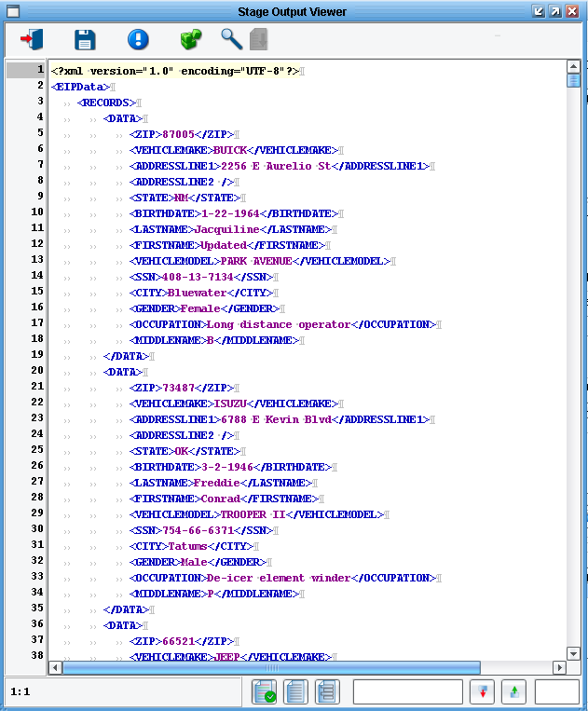The width and height of the screenshot is (588, 711).
Task: Click line number 20 in the gutter
Action: click(37, 370)
